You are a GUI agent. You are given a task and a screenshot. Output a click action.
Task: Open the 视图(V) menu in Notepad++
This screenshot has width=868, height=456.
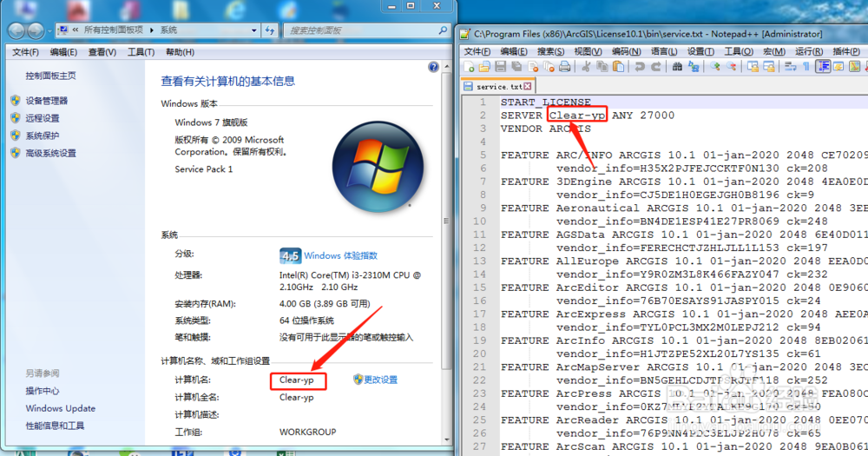[588, 51]
